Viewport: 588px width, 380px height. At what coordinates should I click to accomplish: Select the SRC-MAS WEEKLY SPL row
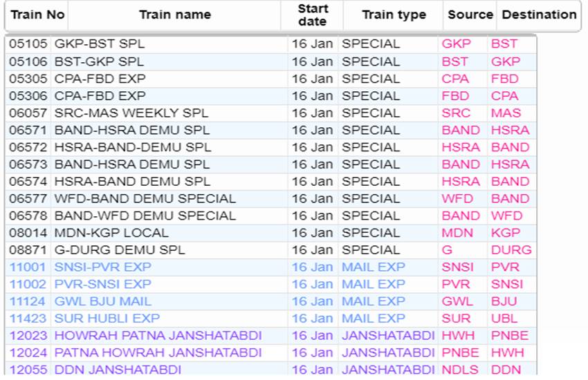[131, 113]
